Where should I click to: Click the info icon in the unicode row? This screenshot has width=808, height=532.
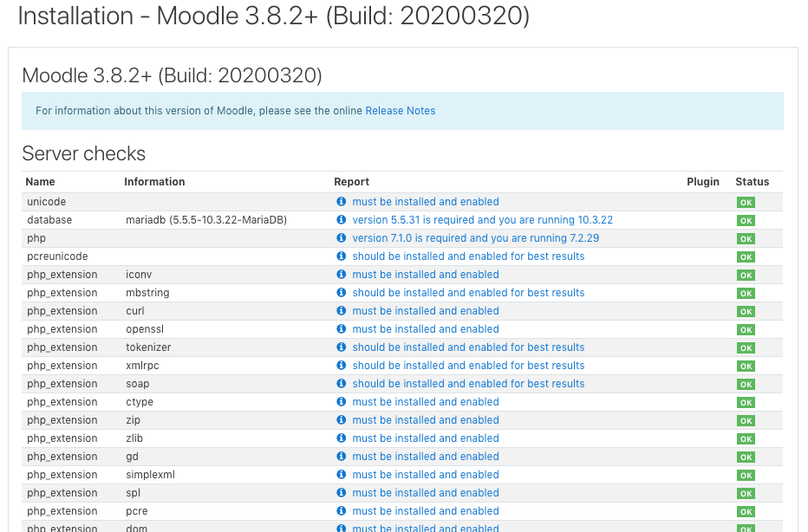coord(342,202)
